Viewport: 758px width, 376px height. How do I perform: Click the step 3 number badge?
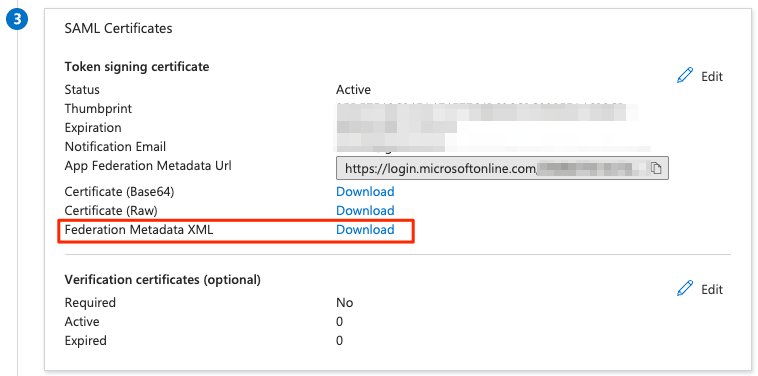tap(16, 20)
